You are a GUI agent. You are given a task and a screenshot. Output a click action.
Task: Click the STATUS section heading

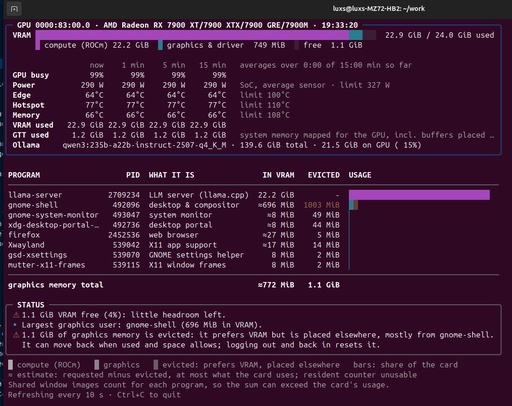click(x=31, y=305)
